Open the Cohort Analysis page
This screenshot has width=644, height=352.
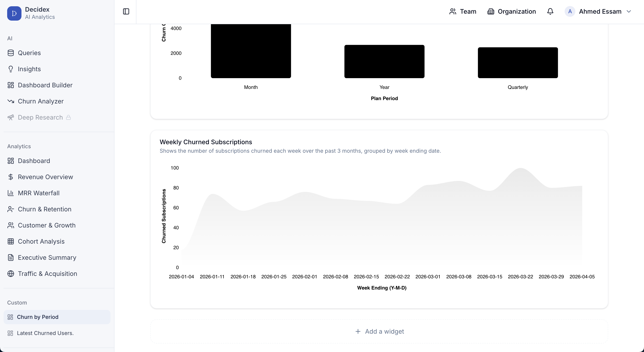[41, 241]
